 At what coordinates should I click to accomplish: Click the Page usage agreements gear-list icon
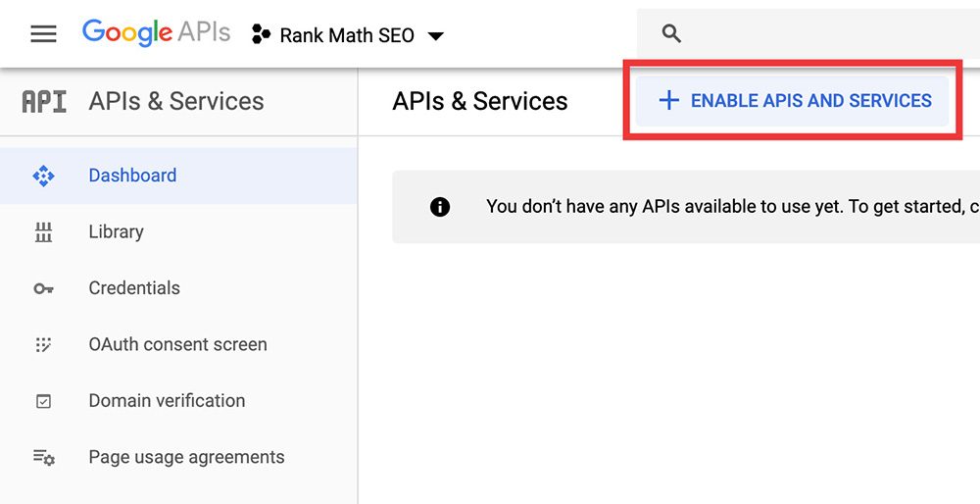tap(44, 458)
